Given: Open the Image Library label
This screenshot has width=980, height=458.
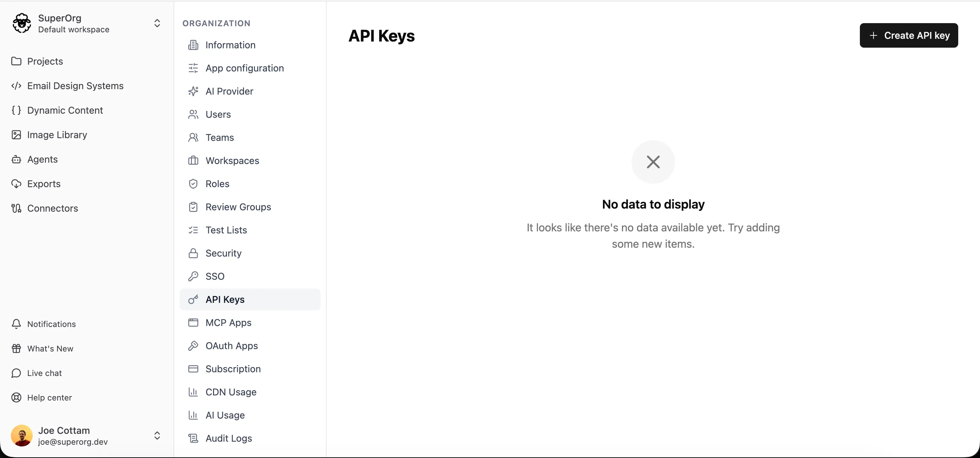Looking at the screenshot, I should 57,135.
